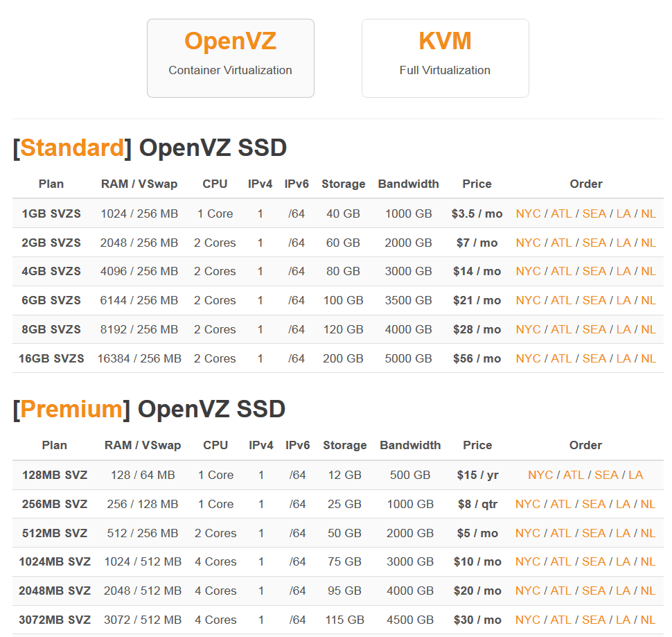Order 6GB SVZS plan in NL
Screen dimensions: 672x637
(648, 301)
